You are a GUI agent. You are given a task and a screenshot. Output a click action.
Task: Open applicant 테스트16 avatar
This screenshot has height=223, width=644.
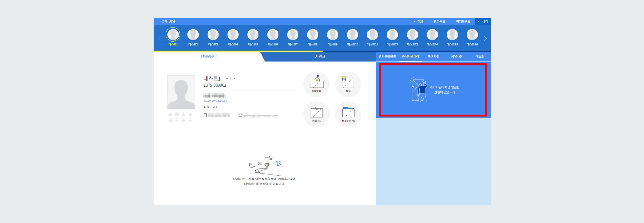pos(472,35)
